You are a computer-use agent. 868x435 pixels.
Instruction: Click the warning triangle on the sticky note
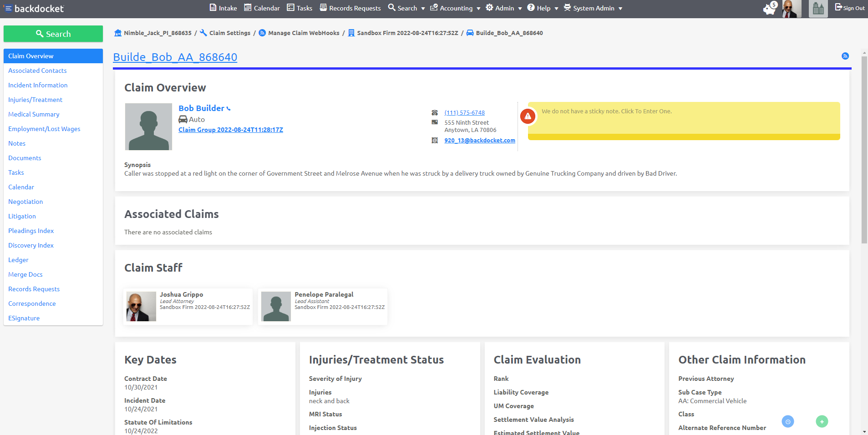point(528,116)
